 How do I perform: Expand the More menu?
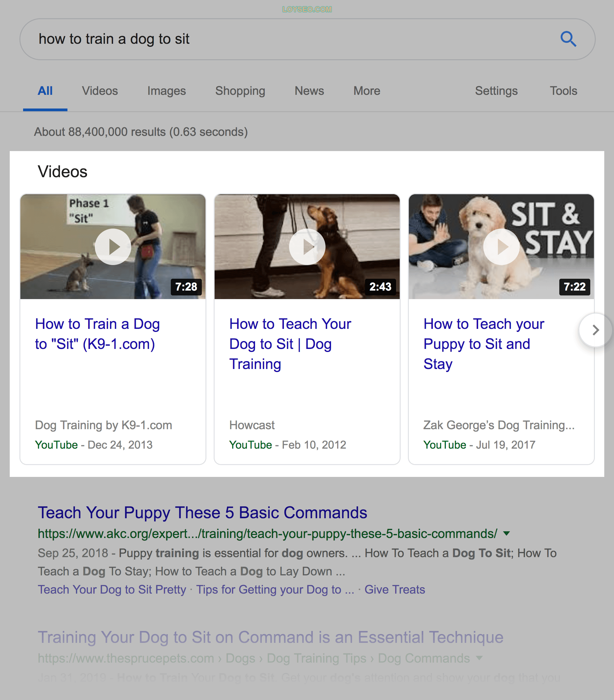[367, 91]
